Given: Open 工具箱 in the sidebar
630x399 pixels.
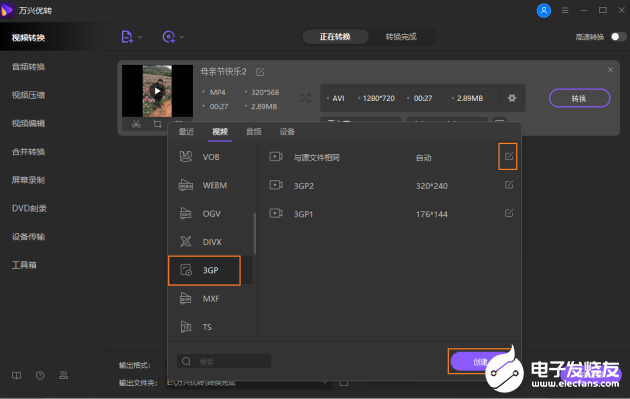Looking at the screenshot, I should coord(24,265).
